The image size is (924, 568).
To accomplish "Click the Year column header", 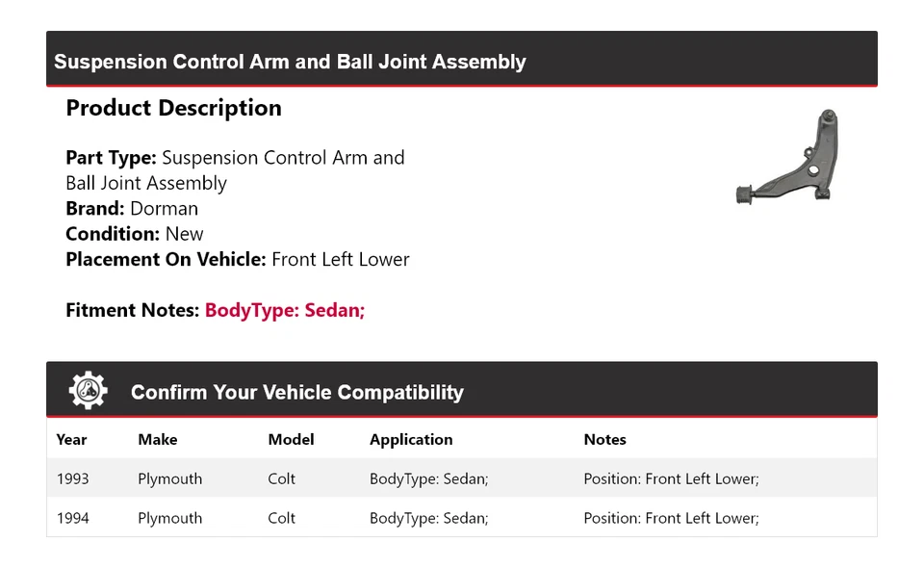I will coord(71,439).
